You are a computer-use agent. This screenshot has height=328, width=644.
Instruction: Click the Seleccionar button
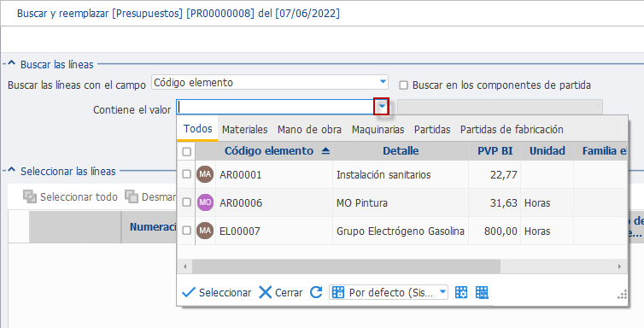pyautogui.click(x=216, y=292)
